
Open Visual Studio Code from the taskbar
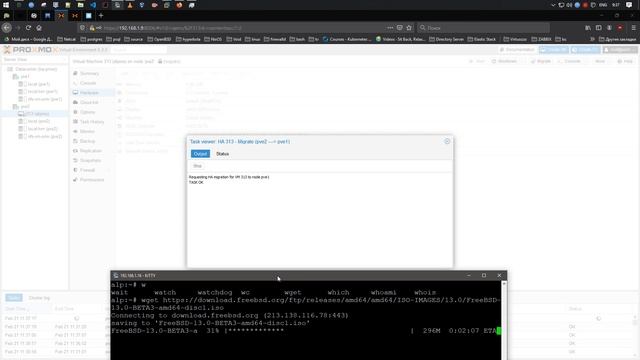point(93,5)
